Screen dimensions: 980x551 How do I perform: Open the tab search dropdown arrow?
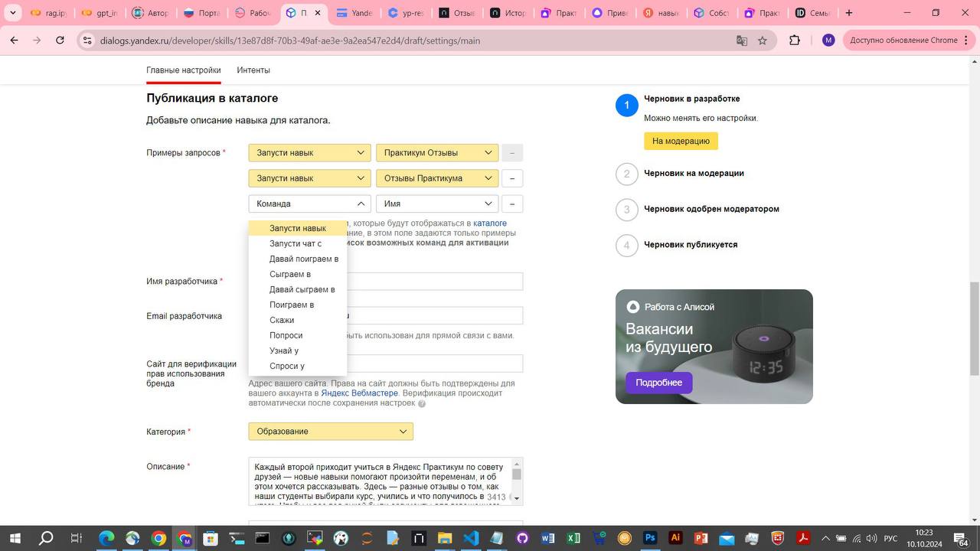[x=12, y=13]
